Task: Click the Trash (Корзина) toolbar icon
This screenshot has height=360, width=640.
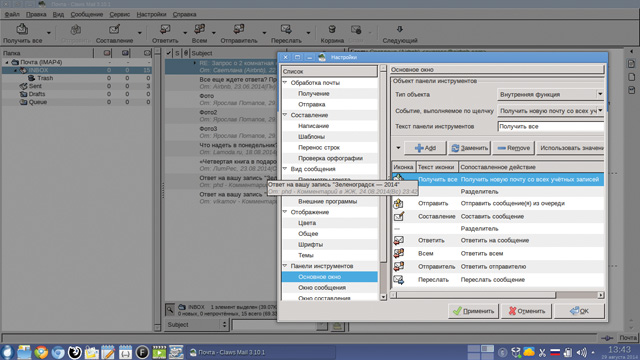Action: [x=332, y=29]
